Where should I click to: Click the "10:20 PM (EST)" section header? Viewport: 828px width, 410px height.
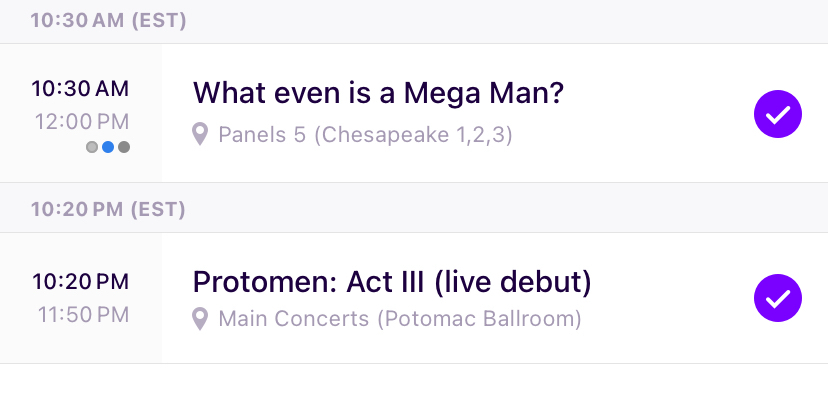click(108, 210)
